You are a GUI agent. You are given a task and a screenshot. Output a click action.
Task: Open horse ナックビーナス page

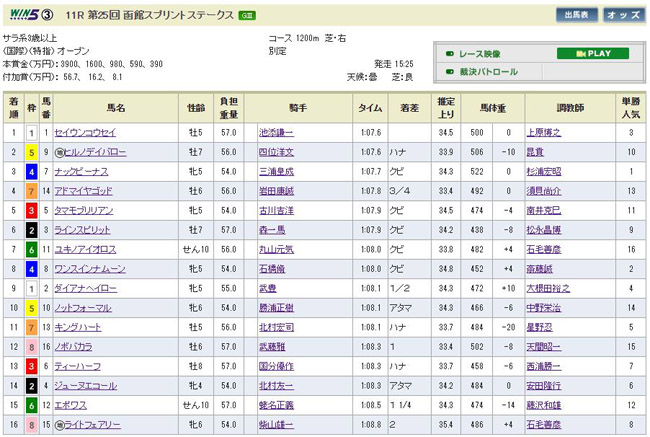(x=83, y=172)
